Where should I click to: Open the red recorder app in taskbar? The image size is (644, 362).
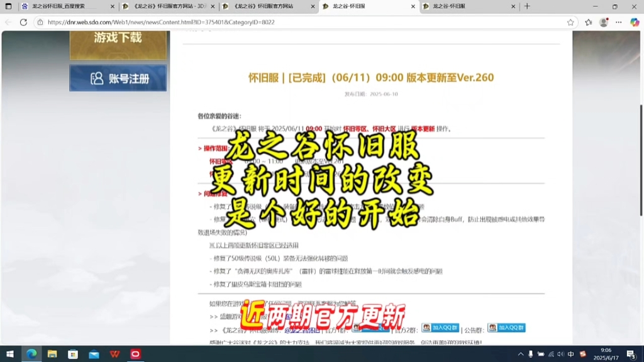click(x=136, y=354)
